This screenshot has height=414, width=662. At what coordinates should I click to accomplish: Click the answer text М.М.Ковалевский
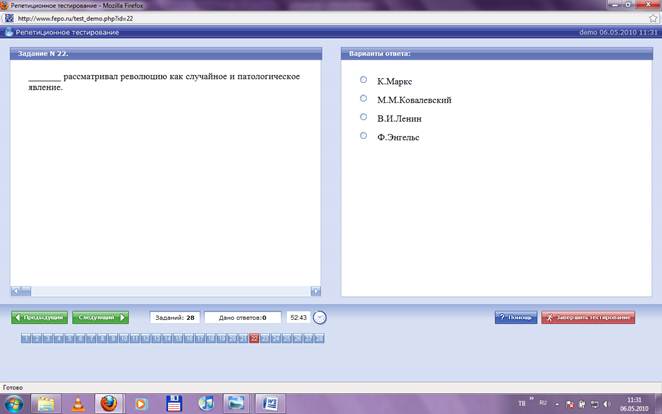point(414,100)
